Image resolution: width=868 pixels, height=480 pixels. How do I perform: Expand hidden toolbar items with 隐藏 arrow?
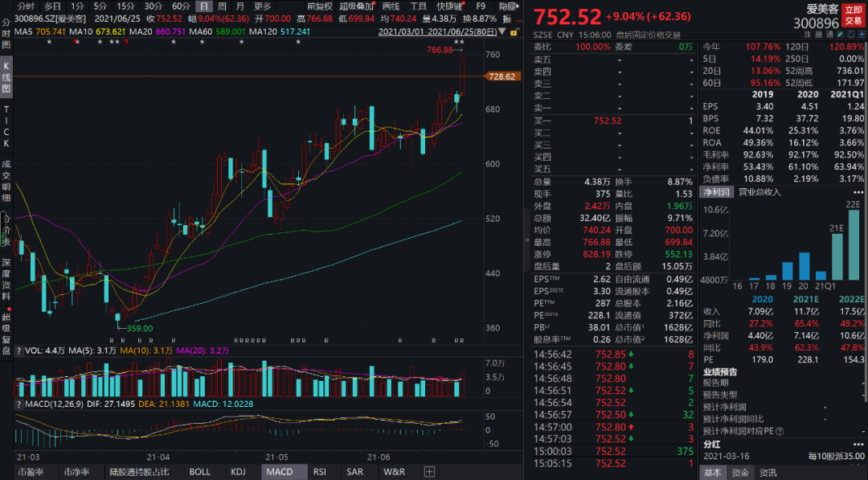coord(510,6)
